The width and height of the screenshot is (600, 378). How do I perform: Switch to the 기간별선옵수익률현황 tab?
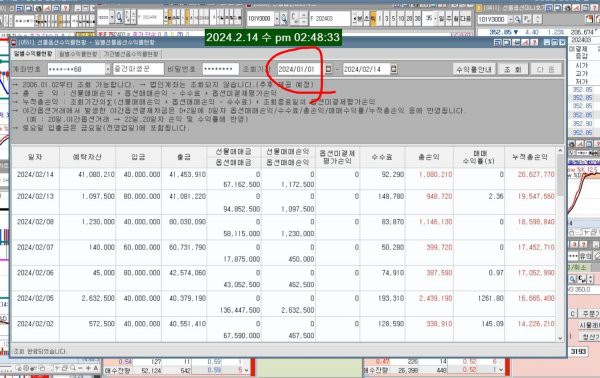tap(131, 54)
